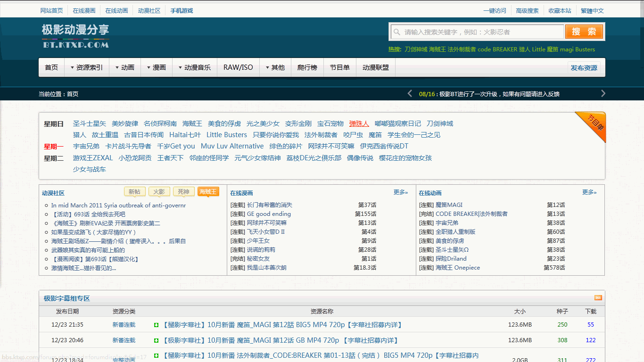Click the magnifier icon in search box
644x362 pixels.
(x=396, y=32)
